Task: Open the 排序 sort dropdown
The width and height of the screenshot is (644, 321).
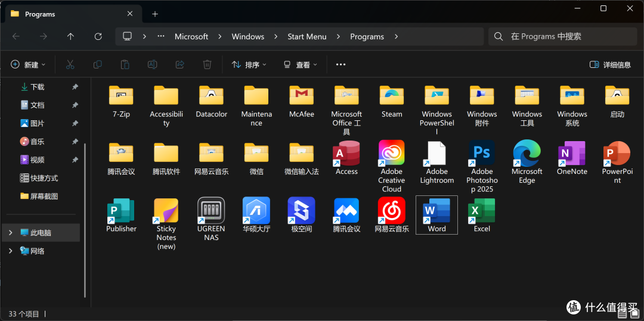Action: coord(249,64)
